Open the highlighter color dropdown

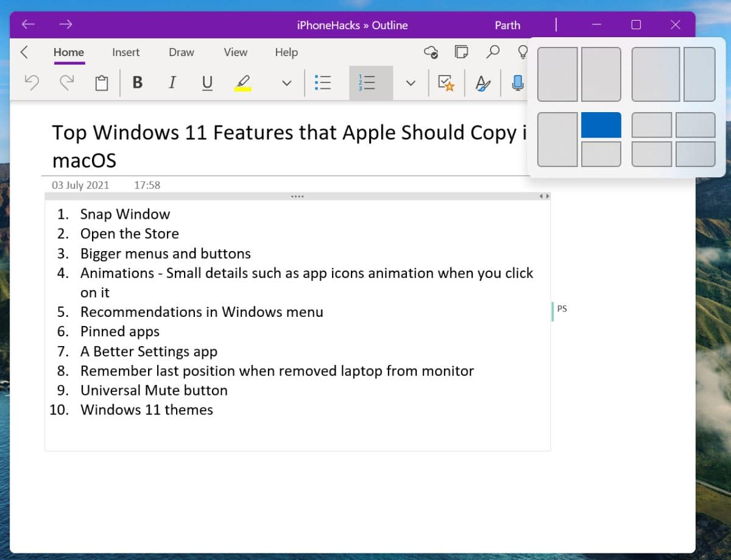tap(286, 83)
